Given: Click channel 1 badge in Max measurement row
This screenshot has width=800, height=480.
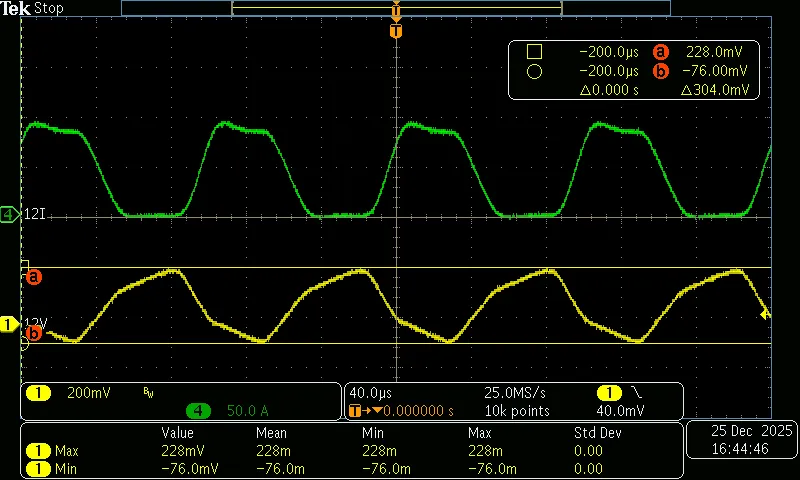Looking at the screenshot, I should pos(38,451).
